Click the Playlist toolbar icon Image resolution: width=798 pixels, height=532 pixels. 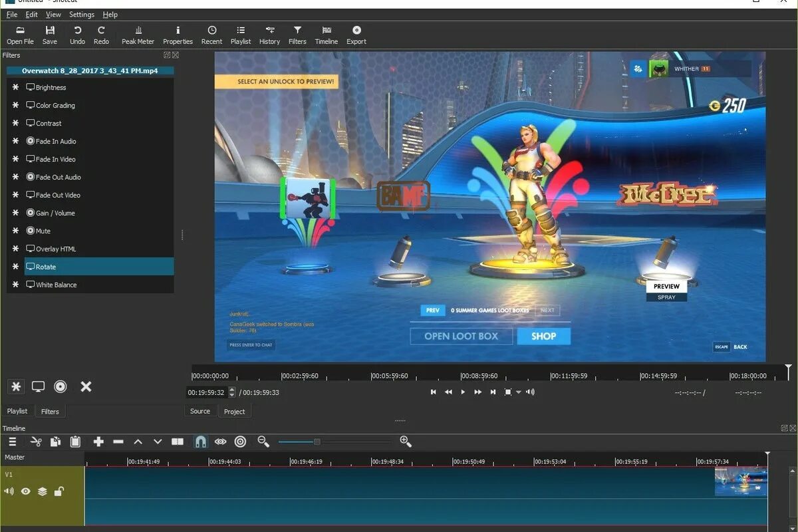tap(241, 35)
